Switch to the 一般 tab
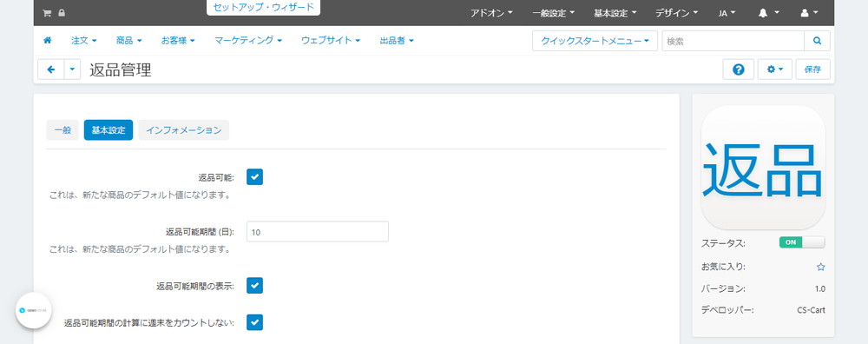The image size is (868, 344). (x=62, y=130)
